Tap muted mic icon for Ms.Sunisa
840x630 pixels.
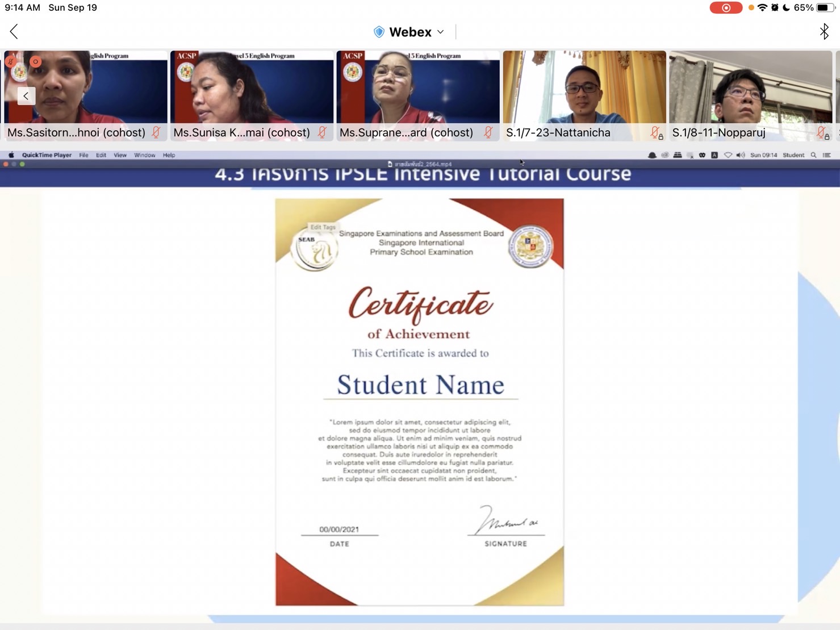pyautogui.click(x=322, y=132)
